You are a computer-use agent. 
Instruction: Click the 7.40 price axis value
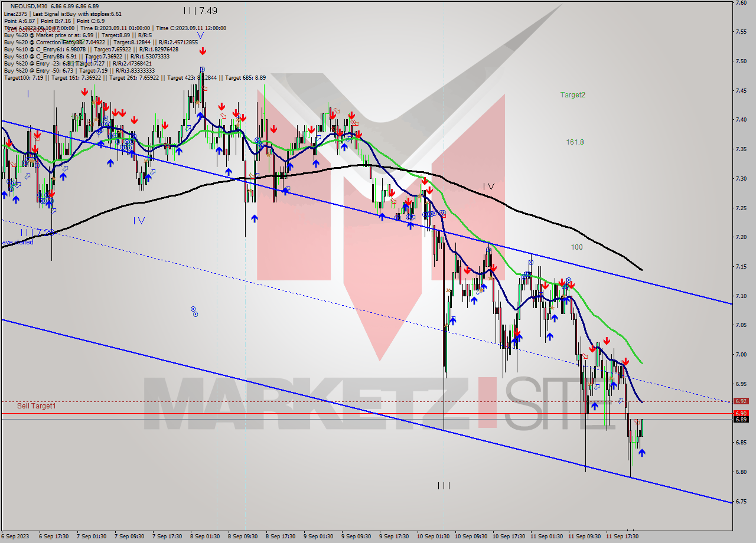point(741,120)
